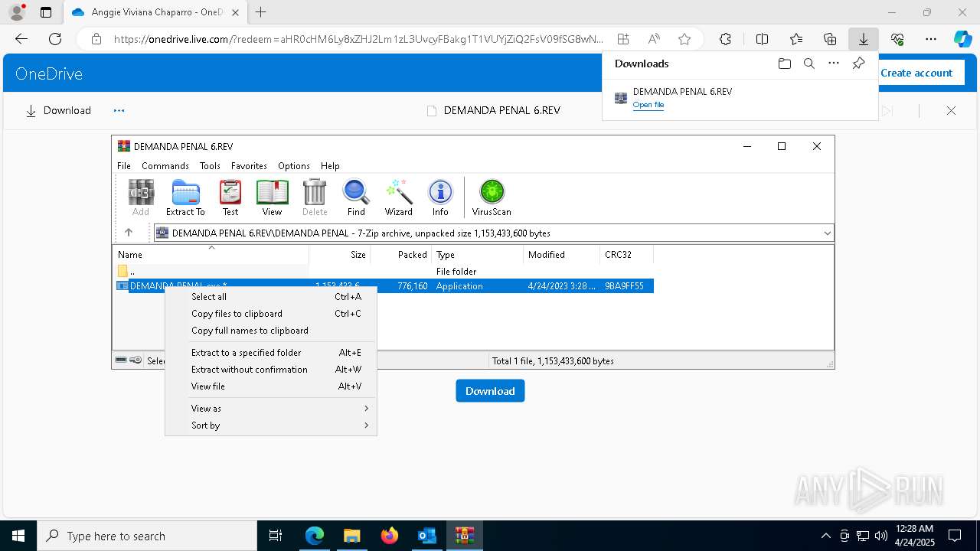The height and width of the screenshot is (551, 980).
Task: Click the browser address bar URL
Action: [358, 39]
